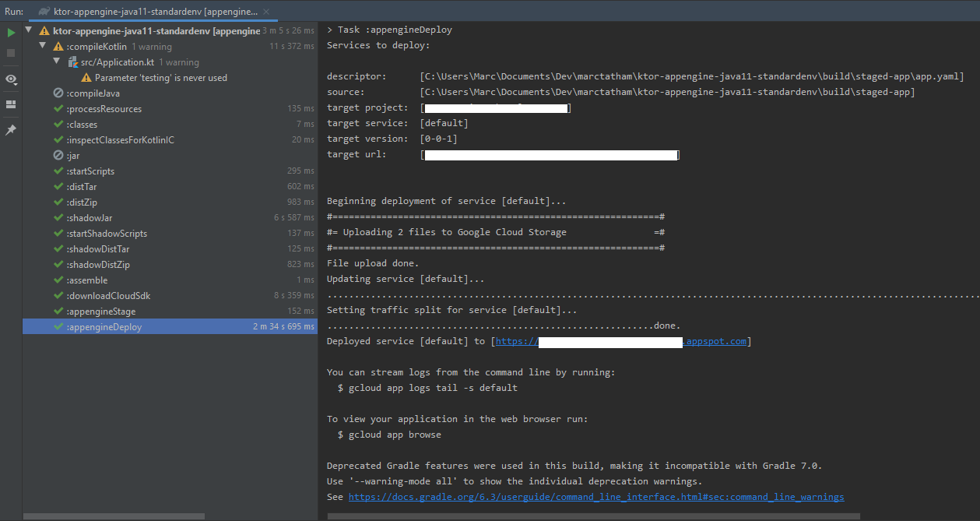This screenshot has width=980, height=521.
Task: Click the gray Stop square button
Action: pyautogui.click(x=11, y=53)
